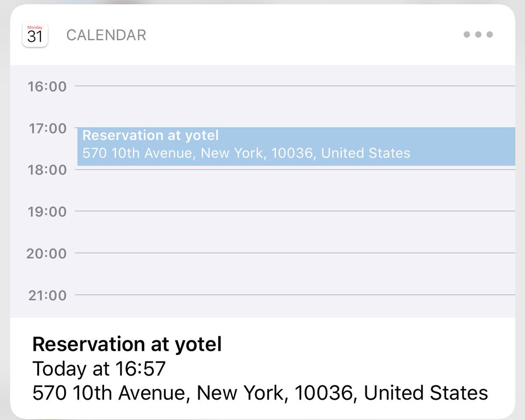Tap the Today at 16:57 text
The width and height of the screenshot is (525, 420).
99,369
